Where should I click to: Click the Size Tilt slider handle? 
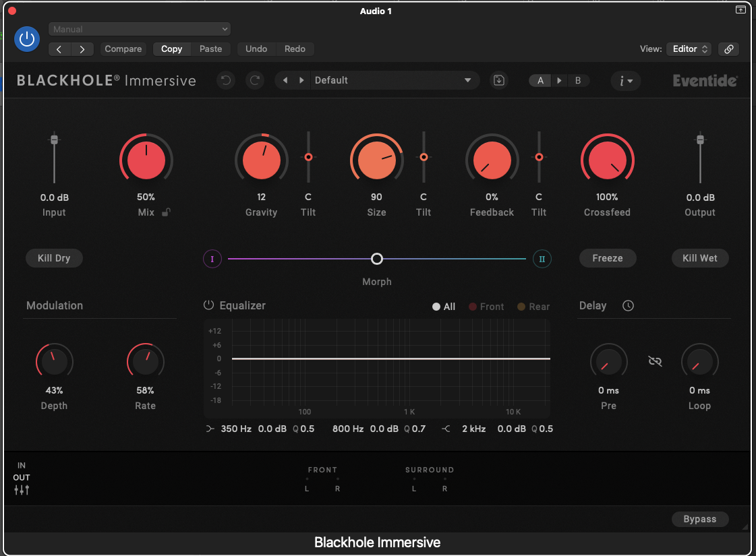click(x=424, y=157)
